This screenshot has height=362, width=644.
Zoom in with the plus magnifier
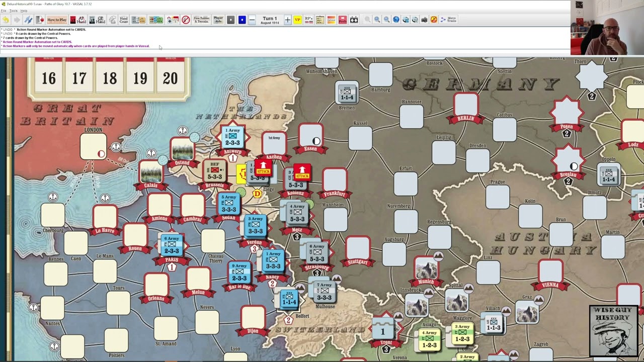(x=377, y=20)
